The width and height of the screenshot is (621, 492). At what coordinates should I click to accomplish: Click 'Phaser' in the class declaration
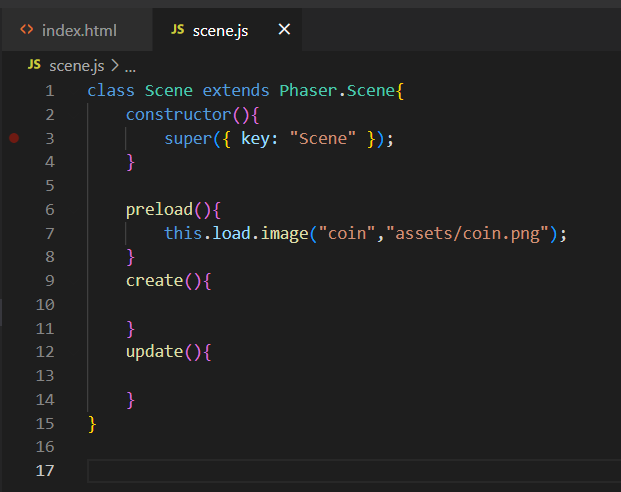pos(308,91)
